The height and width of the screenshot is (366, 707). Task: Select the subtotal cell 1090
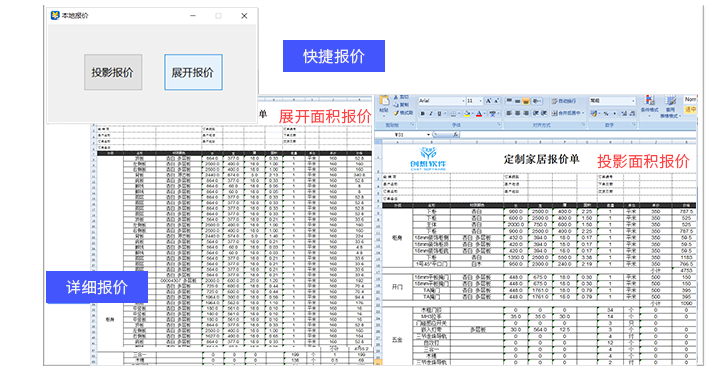click(684, 304)
